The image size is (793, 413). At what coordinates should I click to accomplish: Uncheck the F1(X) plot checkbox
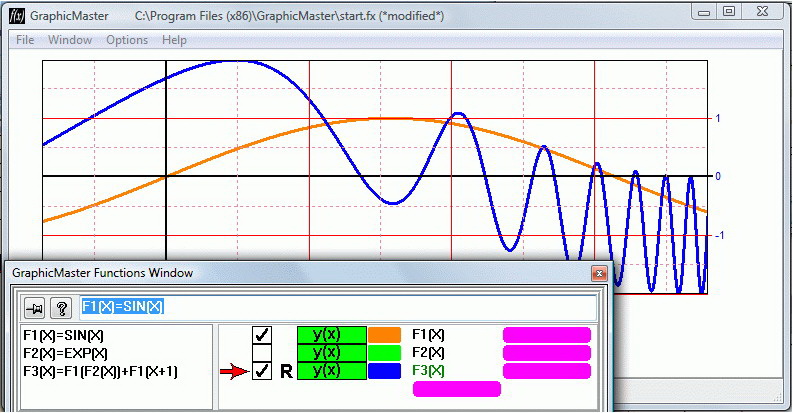[262, 335]
